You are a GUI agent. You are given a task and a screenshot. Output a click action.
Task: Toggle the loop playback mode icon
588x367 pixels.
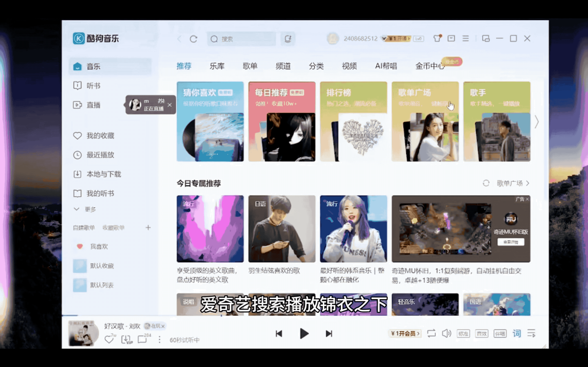pos(431,334)
